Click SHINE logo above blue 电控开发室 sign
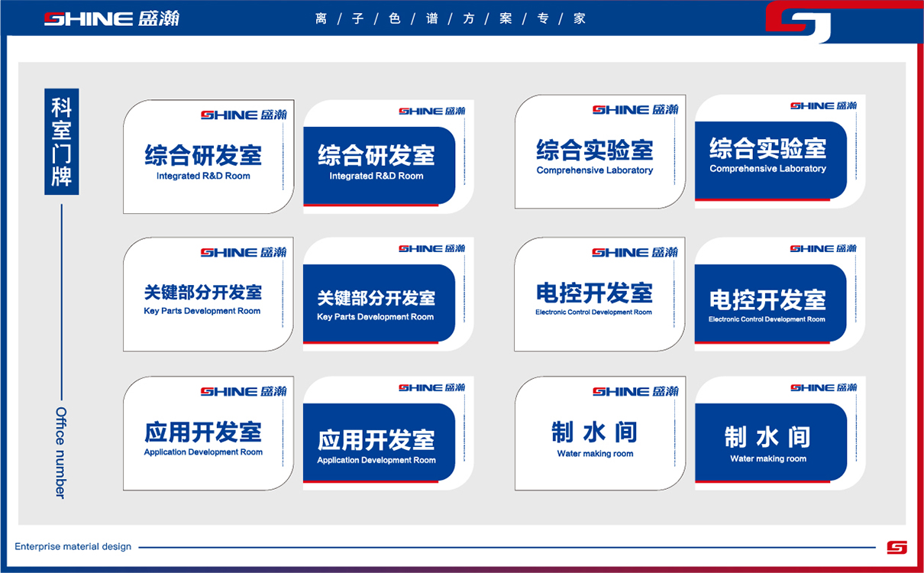924x573 pixels. (x=823, y=248)
